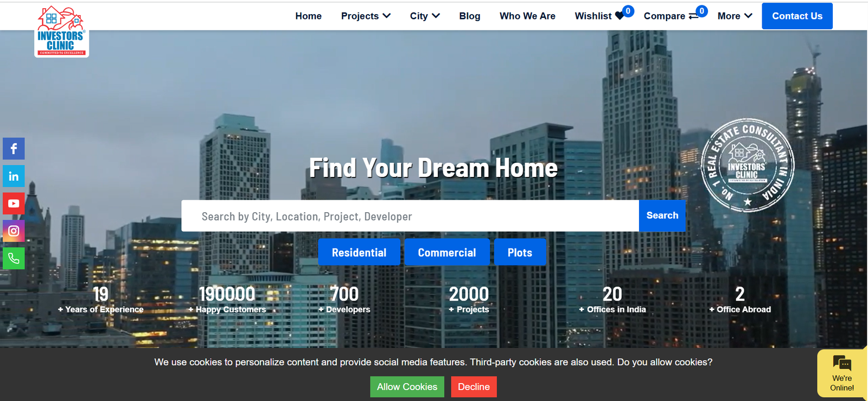Viewport: 868px width, 401px height.
Task: Open the YouTube social icon
Action: pos(14,203)
